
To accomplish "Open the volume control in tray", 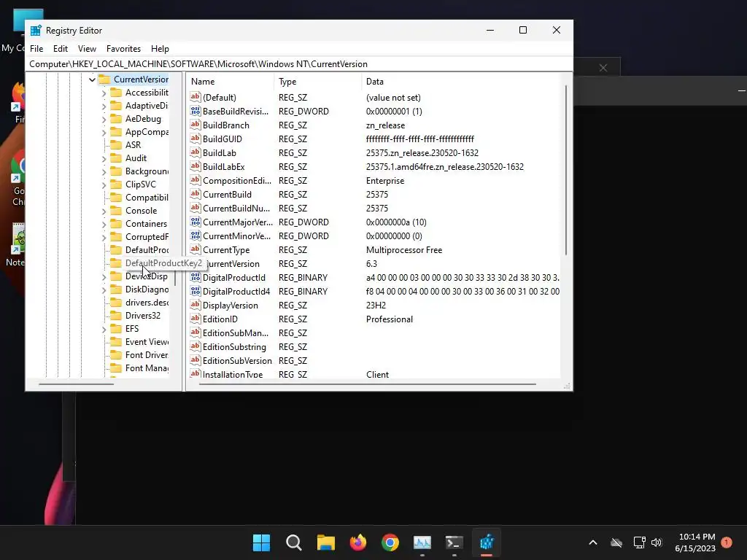I will click(x=657, y=542).
